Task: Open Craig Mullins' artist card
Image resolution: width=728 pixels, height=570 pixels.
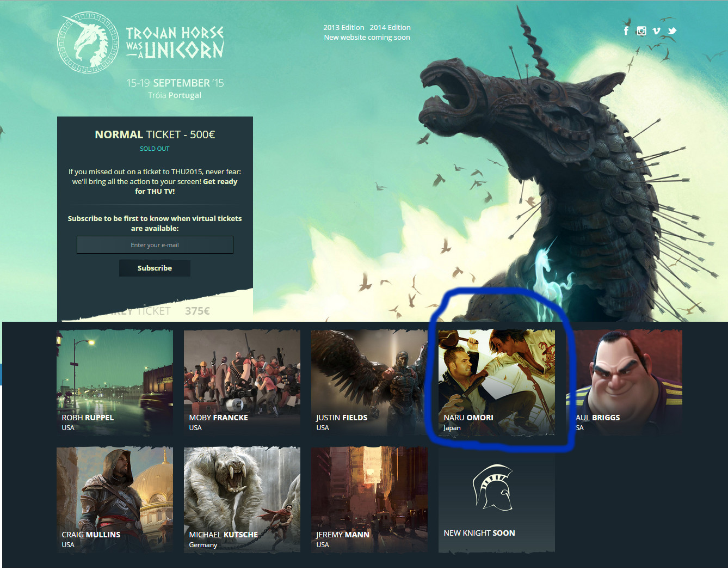Action: point(115,500)
